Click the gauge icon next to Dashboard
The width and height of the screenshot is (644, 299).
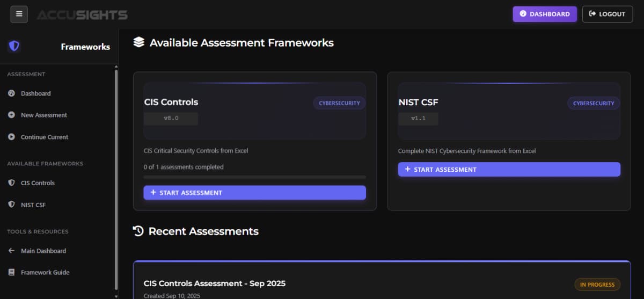tap(11, 93)
